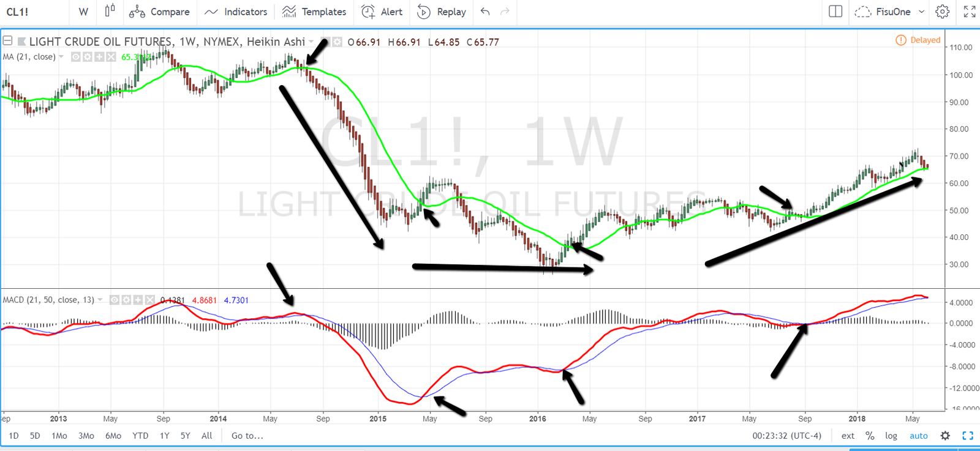Hide the MA (21, close) indicator

(x=76, y=57)
